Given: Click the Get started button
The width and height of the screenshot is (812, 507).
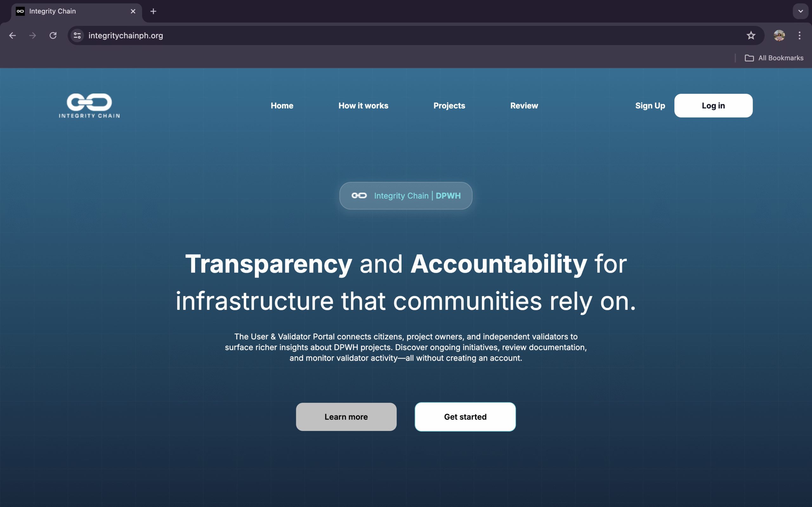Looking at the screenshot, I should coord(465,417).
